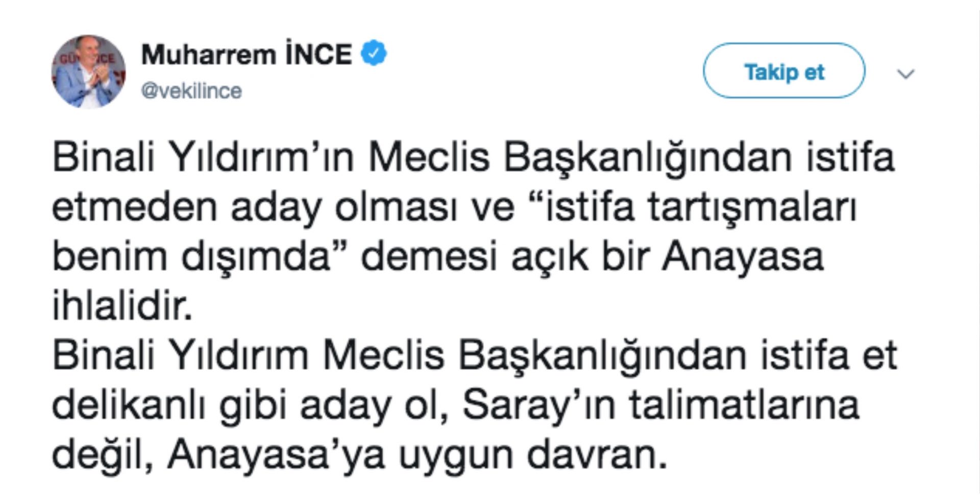Image resolution: width=980 pixels, height=503 pixels.
Task: Expand the tweet options chevron menu
Action: tap(905, 74)
